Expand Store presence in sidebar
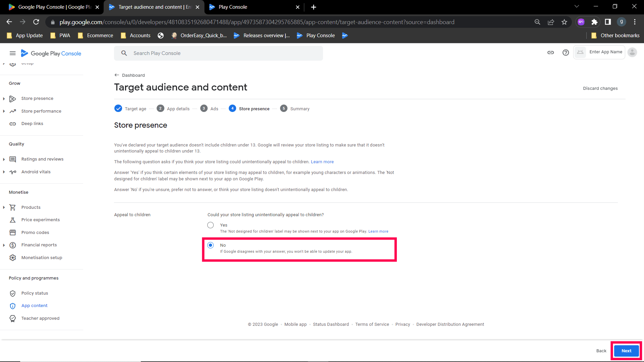 [x=4, y=99]
